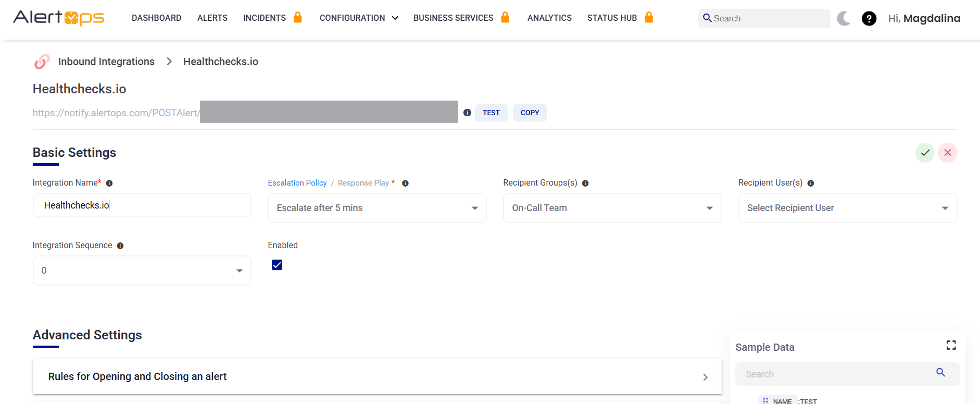Image resolution: width=980 pixels, height=404 pixels.
Task: Uncheck the Enabled checkbox
Action: click(x=277, y=265)
